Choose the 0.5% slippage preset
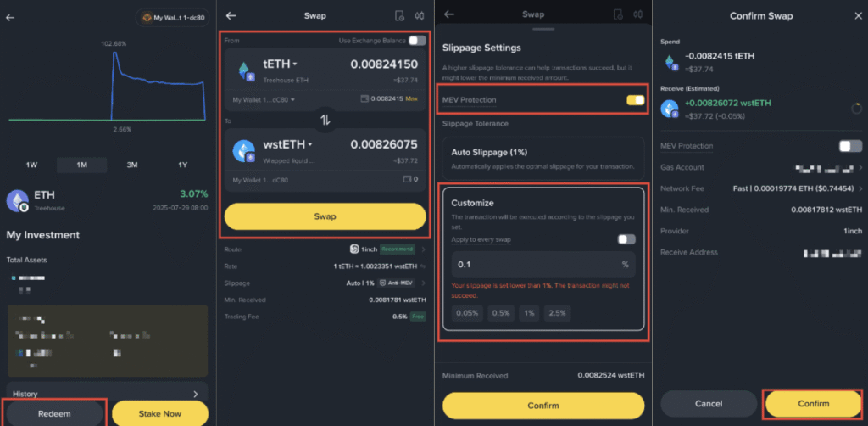The image size is (868, 426). [501, 313]
